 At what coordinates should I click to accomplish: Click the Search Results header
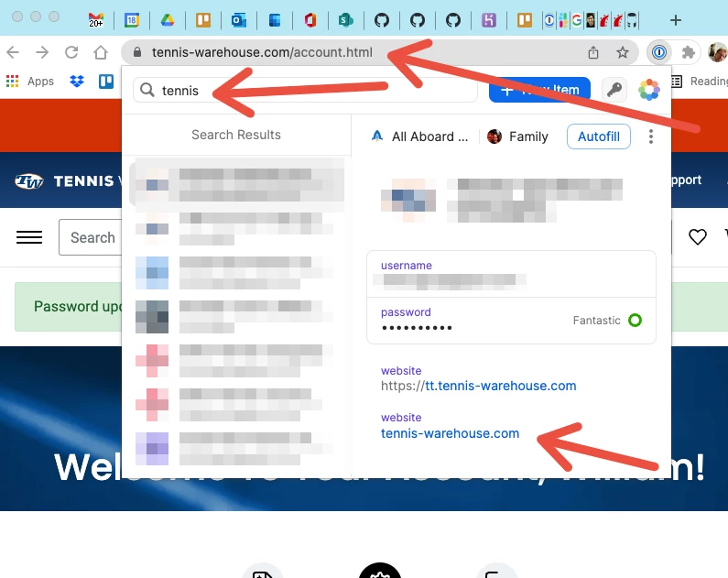pyautogui.click(x=236, y=135)
